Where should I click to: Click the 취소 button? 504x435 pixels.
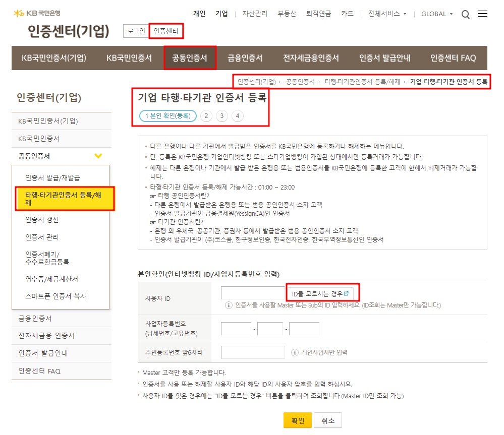tap(328, 420)
